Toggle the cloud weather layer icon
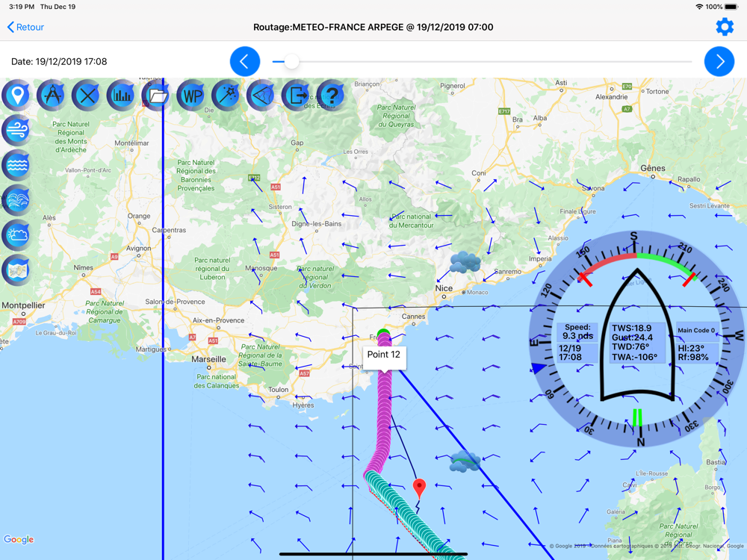 [x=16, y=234]
